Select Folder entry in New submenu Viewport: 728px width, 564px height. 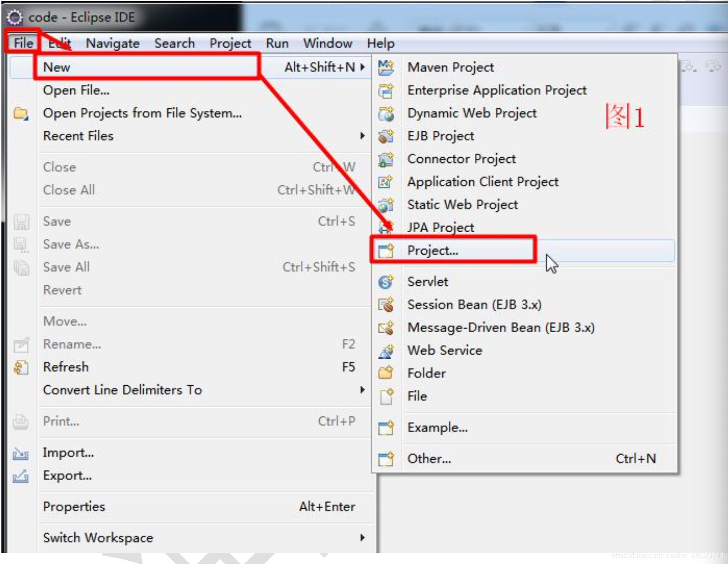(525, 373)
